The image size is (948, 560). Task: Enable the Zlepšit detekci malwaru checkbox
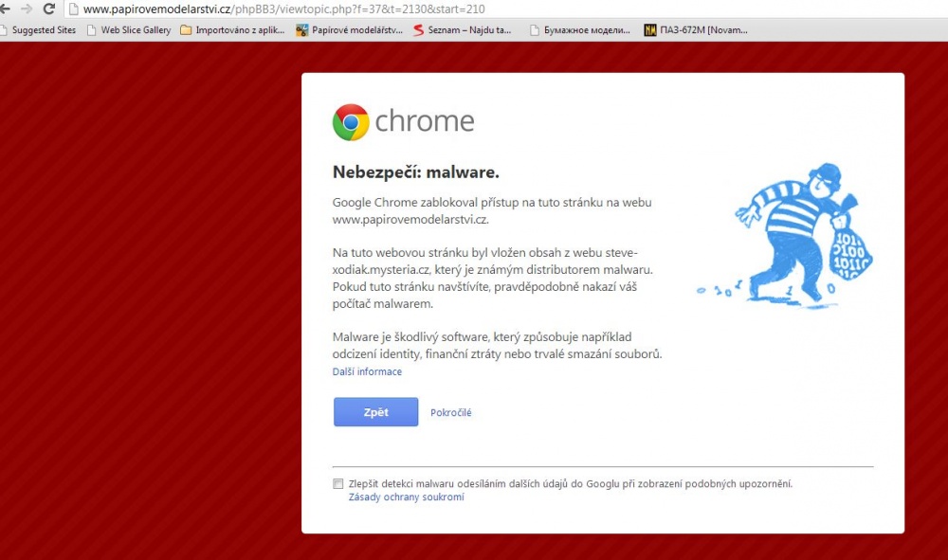[x=338, y=484]
